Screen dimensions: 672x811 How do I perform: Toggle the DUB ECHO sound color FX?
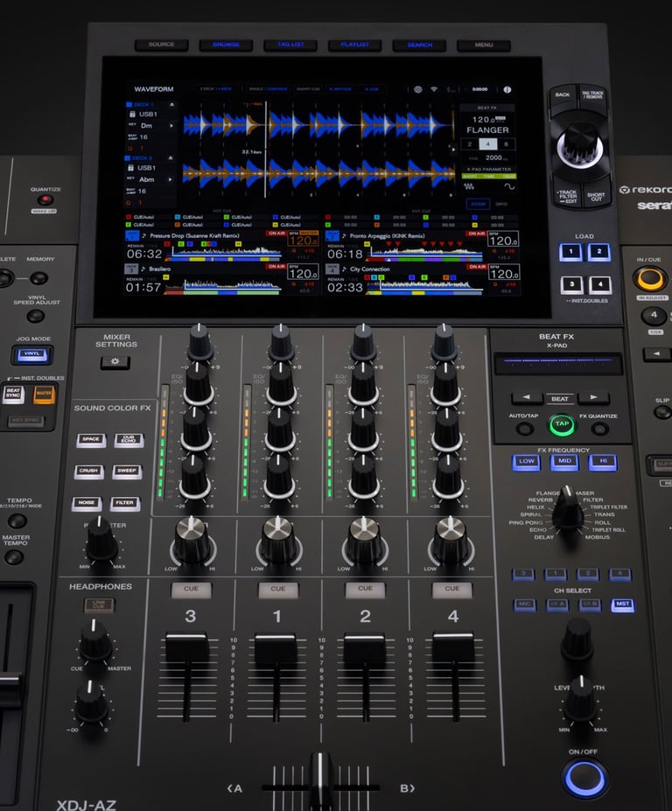[129, 440]
